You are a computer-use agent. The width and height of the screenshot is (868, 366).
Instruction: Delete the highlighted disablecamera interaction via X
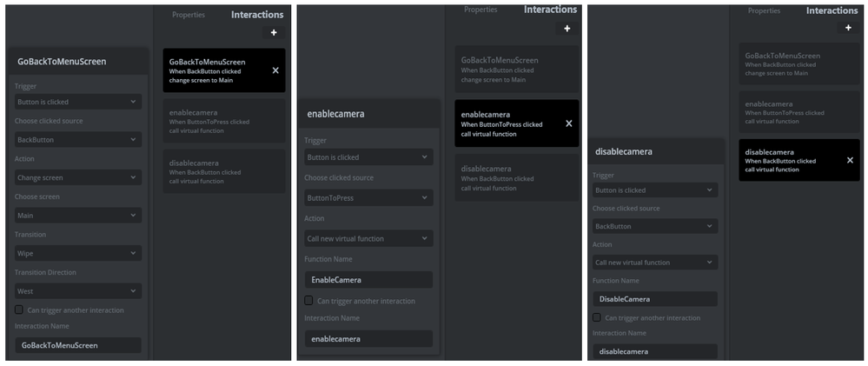[x=850, y=160]
